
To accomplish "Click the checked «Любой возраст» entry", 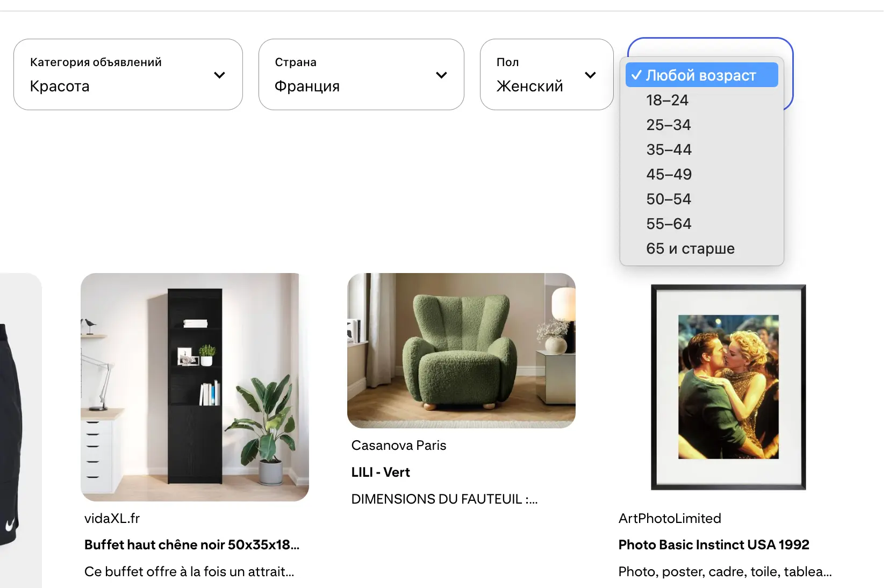I will [x=700, y=75].
